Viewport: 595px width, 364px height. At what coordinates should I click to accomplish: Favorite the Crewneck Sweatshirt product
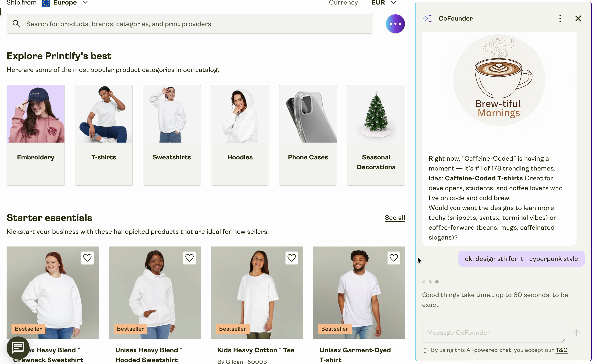click(87, 258)
